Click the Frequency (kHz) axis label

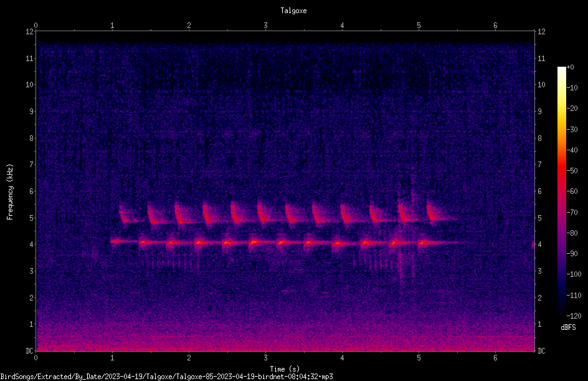10,192
